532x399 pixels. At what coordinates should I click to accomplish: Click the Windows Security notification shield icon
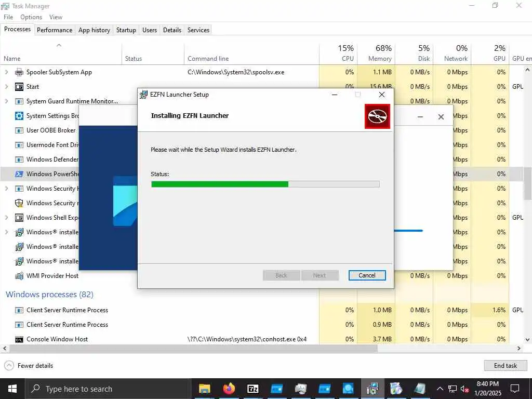pos(19,203)
